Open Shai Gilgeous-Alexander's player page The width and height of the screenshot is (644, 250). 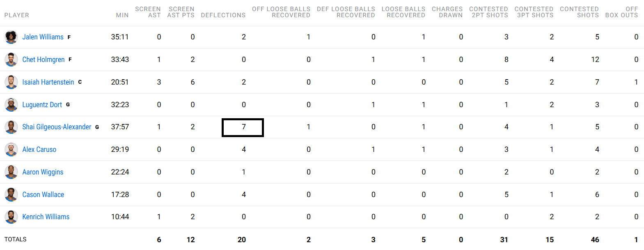pos(57,127)
